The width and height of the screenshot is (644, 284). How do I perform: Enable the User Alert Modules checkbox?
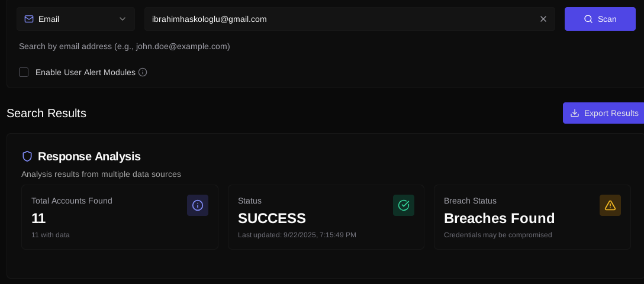[24, 72]
